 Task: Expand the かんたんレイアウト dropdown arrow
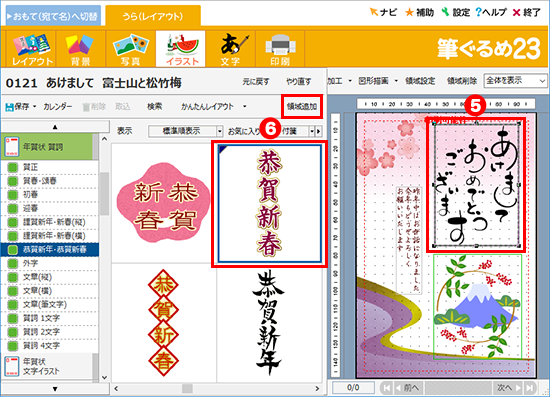(244, 107)
